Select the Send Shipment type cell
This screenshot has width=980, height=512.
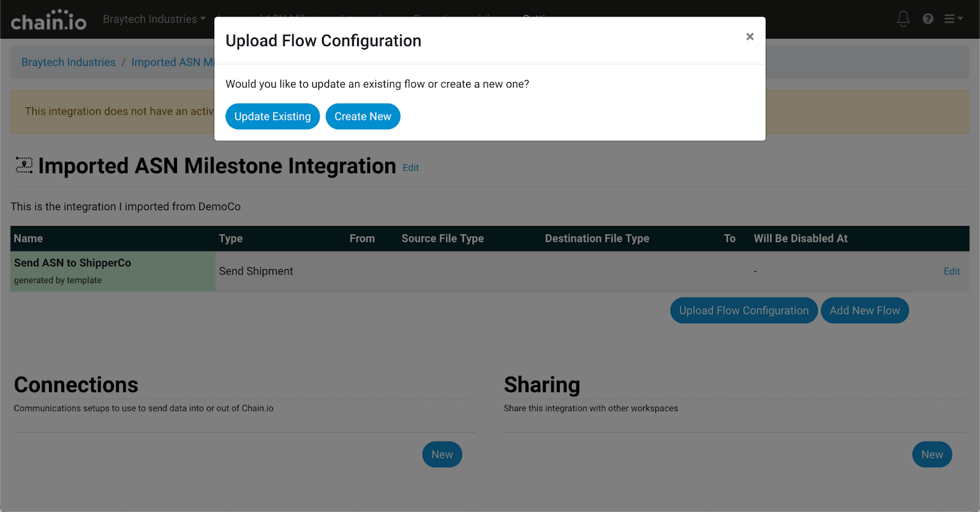(x=256, y=271)
